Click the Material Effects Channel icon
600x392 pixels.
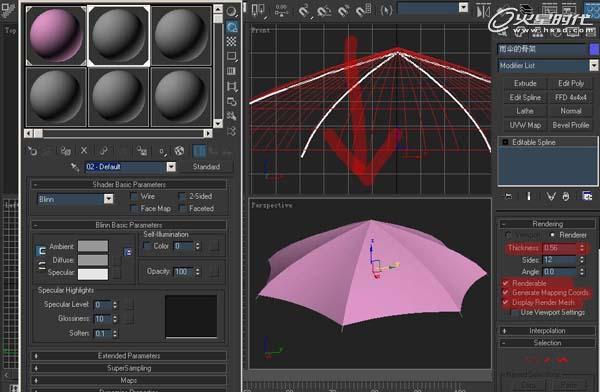(162, 152)
